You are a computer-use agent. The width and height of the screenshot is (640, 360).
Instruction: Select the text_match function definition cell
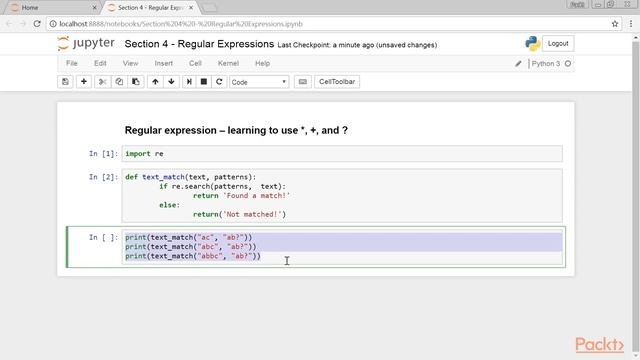342,196
